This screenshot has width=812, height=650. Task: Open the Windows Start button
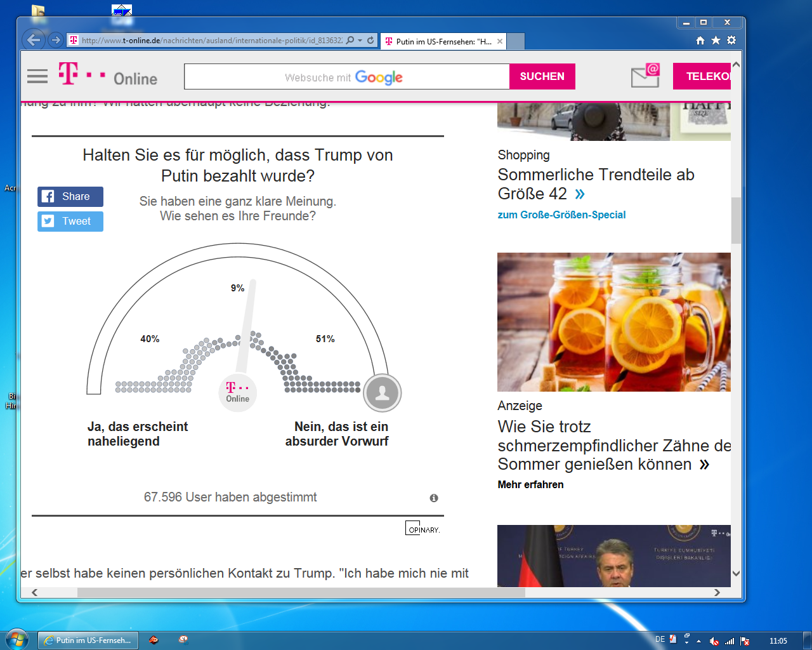tap(16, 640)
